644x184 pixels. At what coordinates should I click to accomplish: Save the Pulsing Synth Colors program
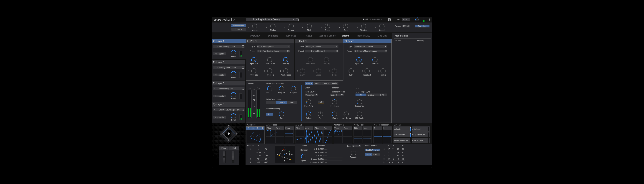click(x=243, y=67)
